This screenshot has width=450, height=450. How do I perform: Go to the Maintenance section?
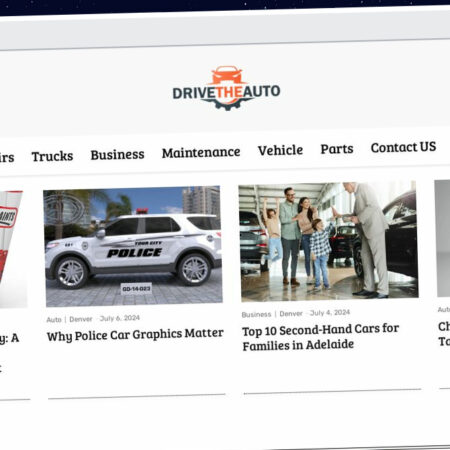(201, 152)
